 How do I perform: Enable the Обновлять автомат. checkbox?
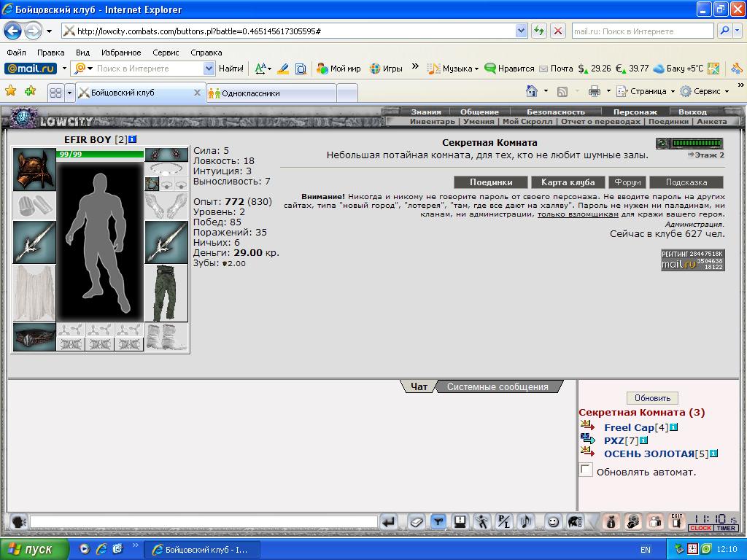(x=586, y=470)
